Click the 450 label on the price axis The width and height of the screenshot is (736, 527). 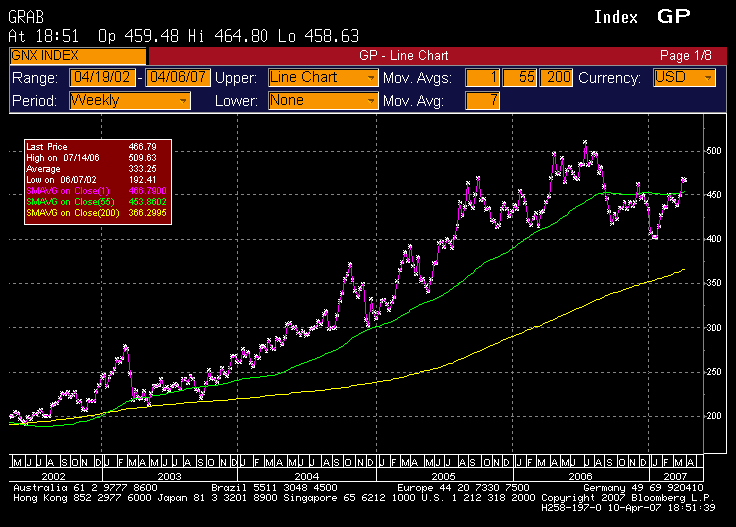(714, 195)
